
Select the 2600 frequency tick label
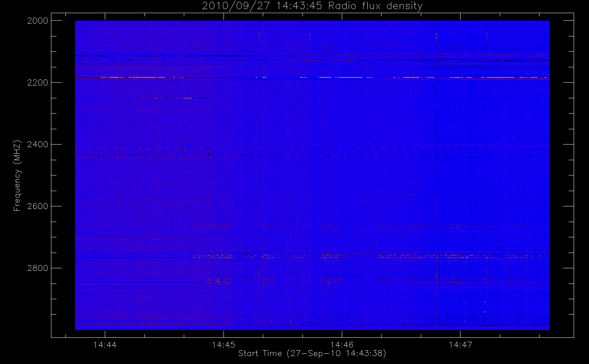pyautogui.click(x=38, y=206)
